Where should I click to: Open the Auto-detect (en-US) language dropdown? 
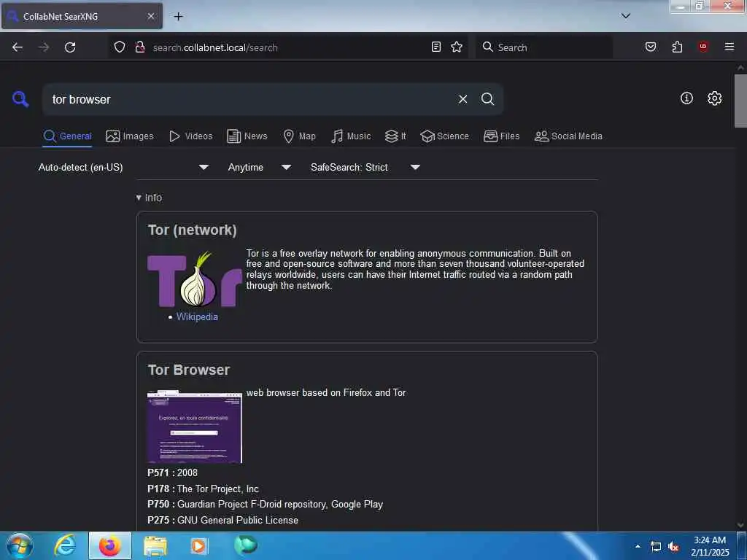pyautogui.click(x=123, y=167)
